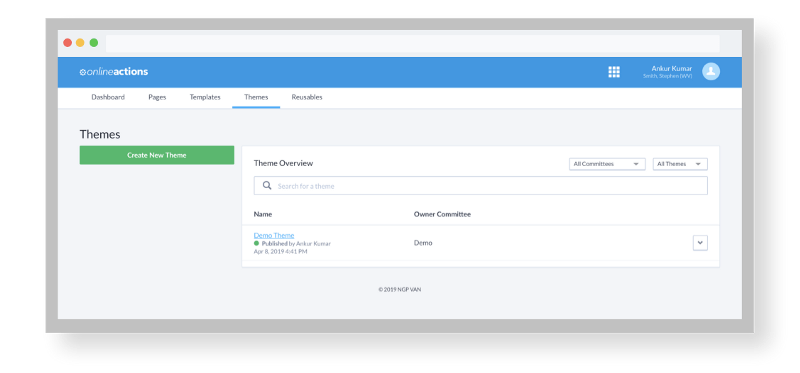
Task: Click the red close window button
Action: point(67,43)
